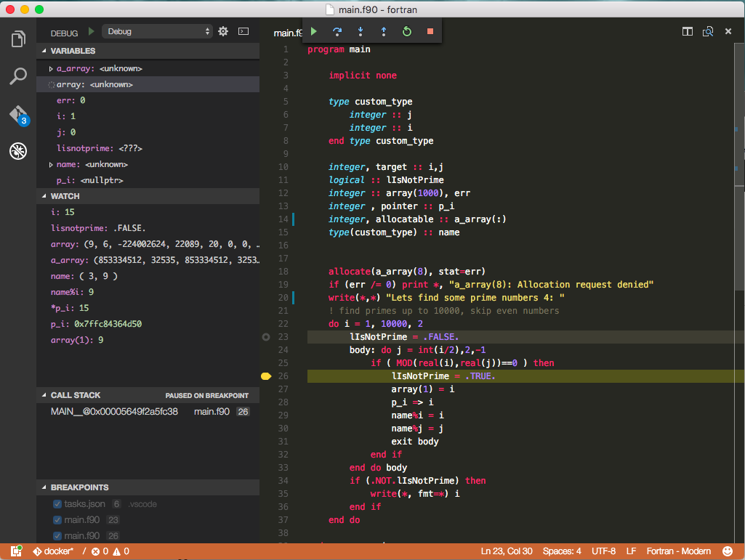Stop the debugging session
The width and height of the screenshot is (745, 560).
tap(430, 31)
